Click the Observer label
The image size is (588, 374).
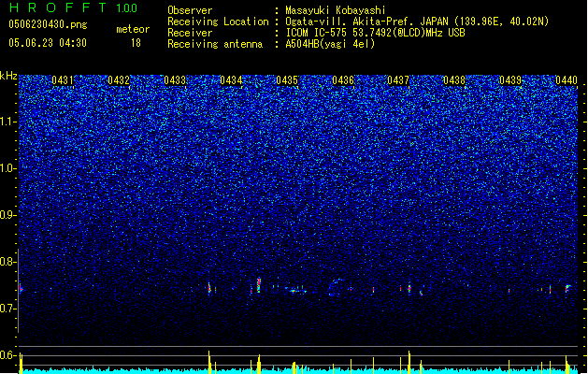(x=190, y=10)
